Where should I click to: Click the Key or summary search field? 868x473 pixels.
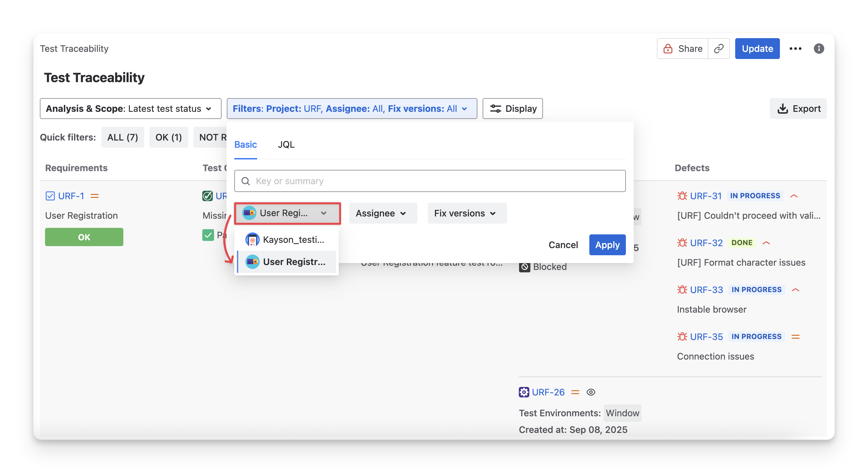(x=430, y=181)
